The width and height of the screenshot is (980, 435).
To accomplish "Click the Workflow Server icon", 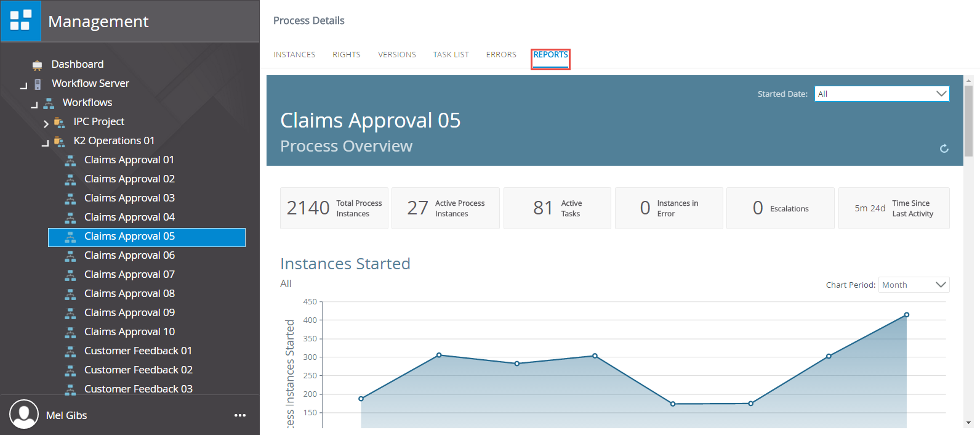I will coord(38,84).
